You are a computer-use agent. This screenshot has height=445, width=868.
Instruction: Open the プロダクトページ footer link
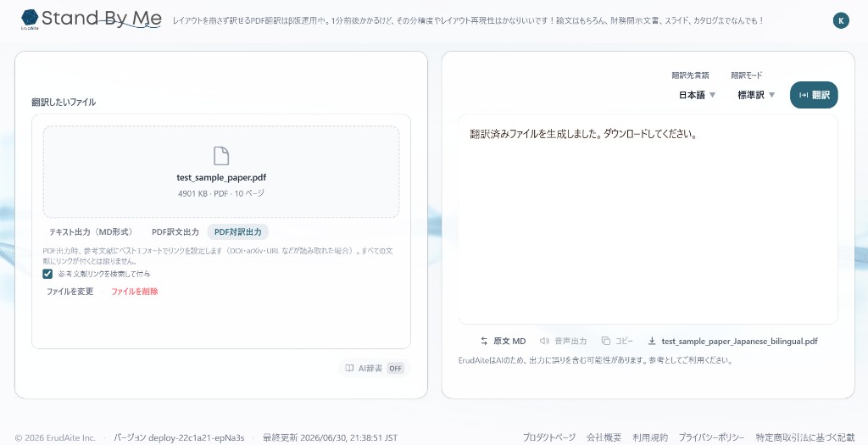549,437
